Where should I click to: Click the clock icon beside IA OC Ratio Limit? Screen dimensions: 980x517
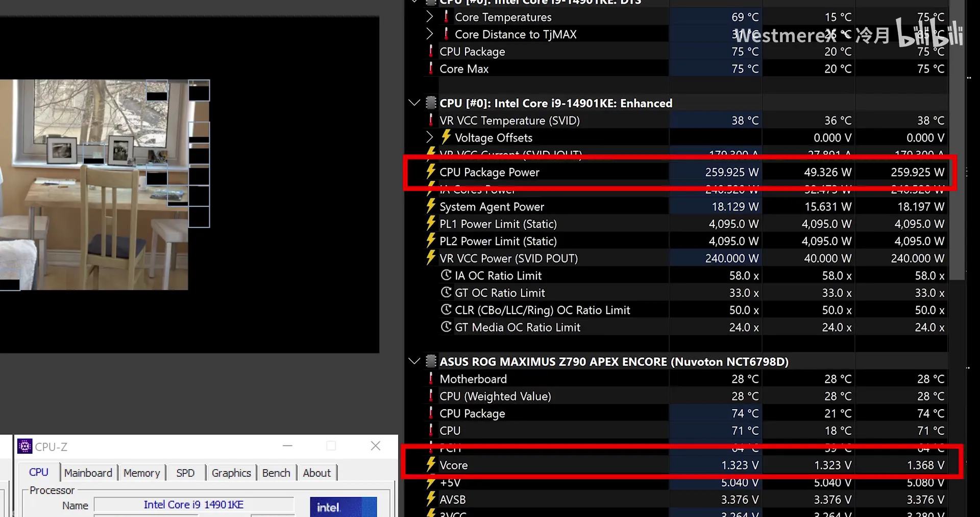(446, 275)
